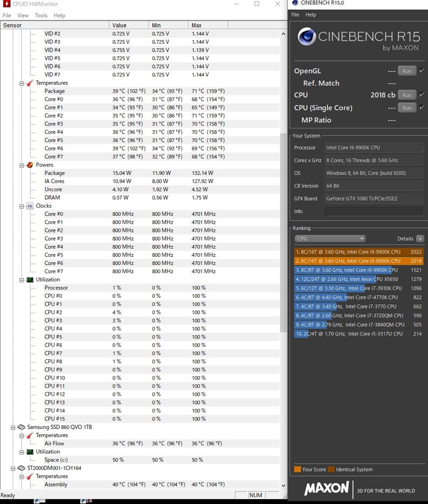This screenshot has width=428, height=504.
Task: Select ranking entry i7-4770K scoring 822
Action: [x=359, y=297]
